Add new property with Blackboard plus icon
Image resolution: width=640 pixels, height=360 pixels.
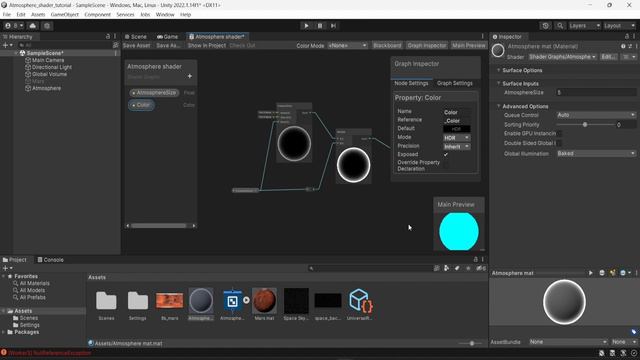pyautogui.click(x=190, y=76)
